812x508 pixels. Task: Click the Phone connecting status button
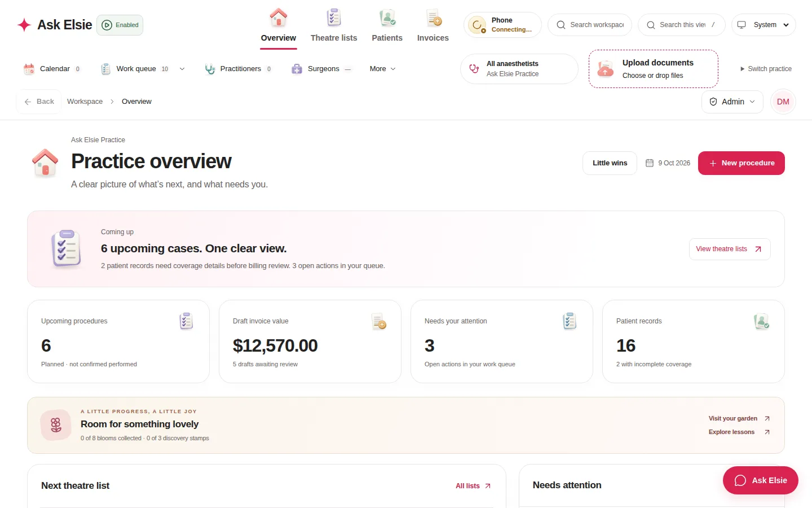[x=502, y=25]
